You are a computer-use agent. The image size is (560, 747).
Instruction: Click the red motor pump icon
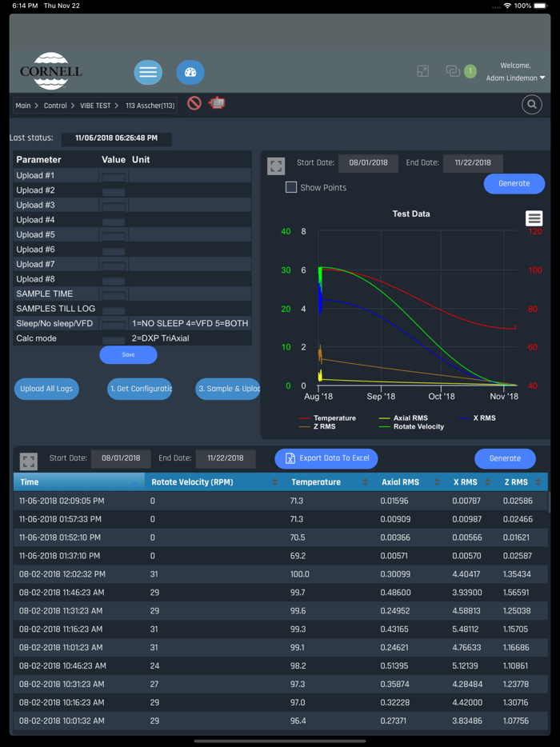coord(216,103)
